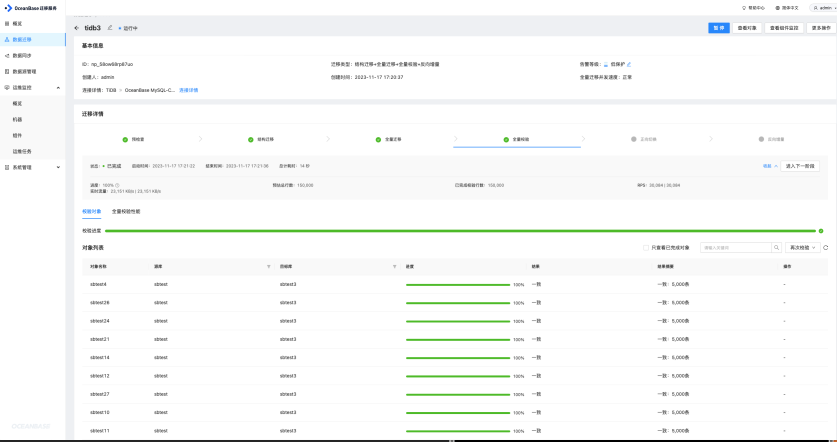Screen dimensions: 837x442
Task: Open the admin user dropdown
Action: click(823, 8)
